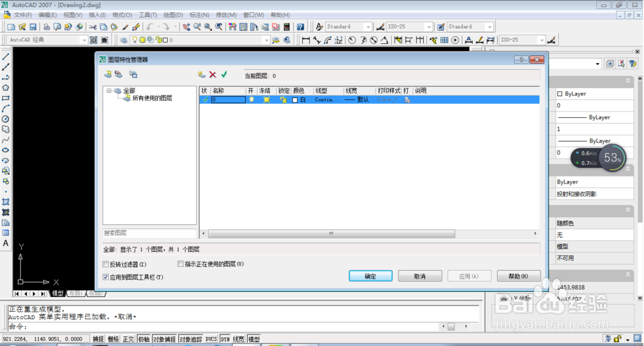Click the Help question mark icon

coord(301,26)
